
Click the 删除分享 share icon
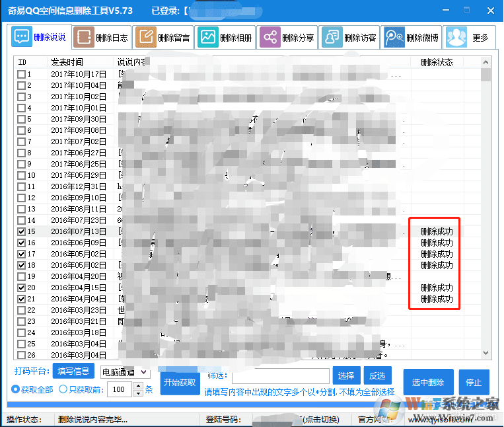coord(270,37)
